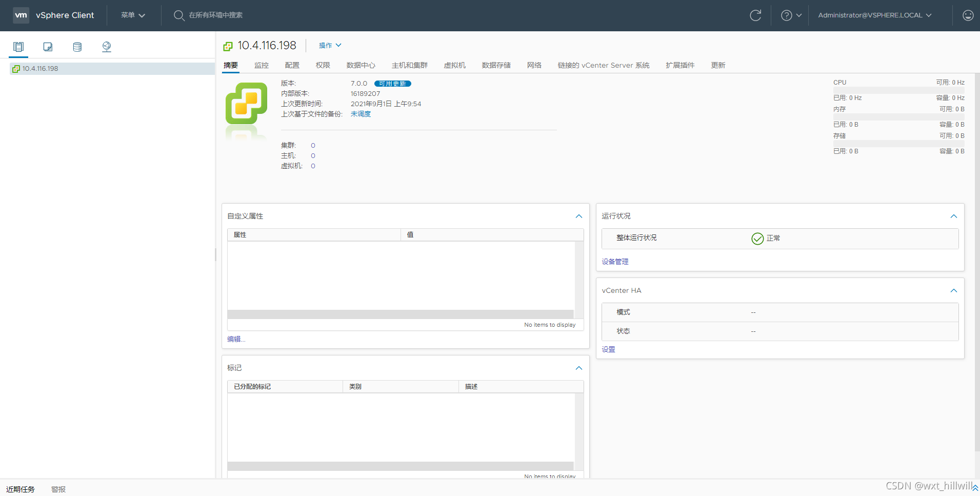The image size is (980, 496).
Task: Click the sidebar collapse handle
Action: [215, 255]
